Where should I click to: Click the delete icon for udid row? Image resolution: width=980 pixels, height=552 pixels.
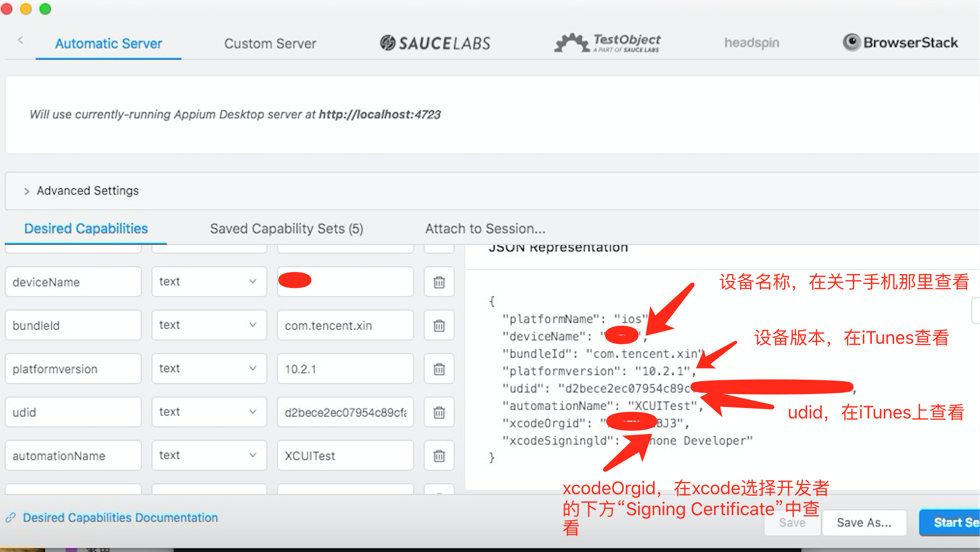[x=440, y=412]
